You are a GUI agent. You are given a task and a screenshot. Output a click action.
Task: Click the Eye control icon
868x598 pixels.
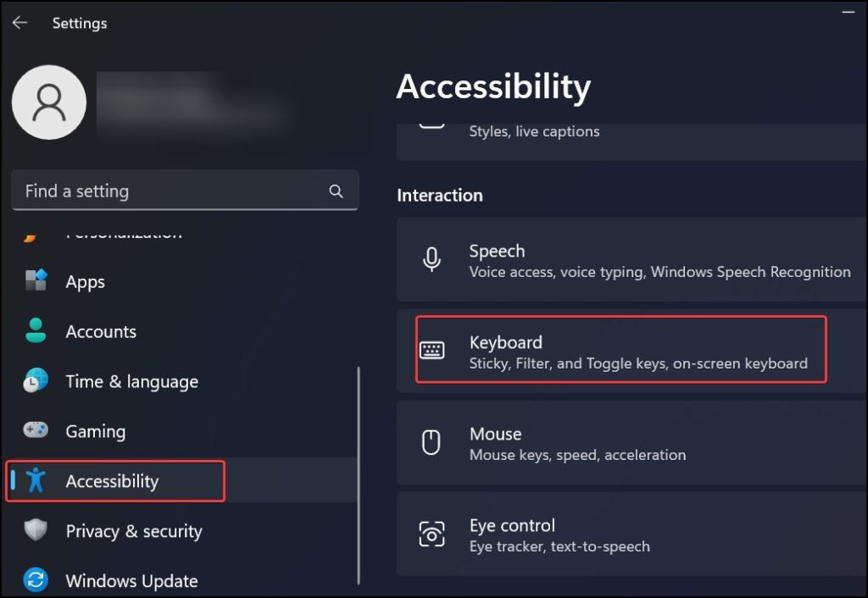click(x=433, y=534)
